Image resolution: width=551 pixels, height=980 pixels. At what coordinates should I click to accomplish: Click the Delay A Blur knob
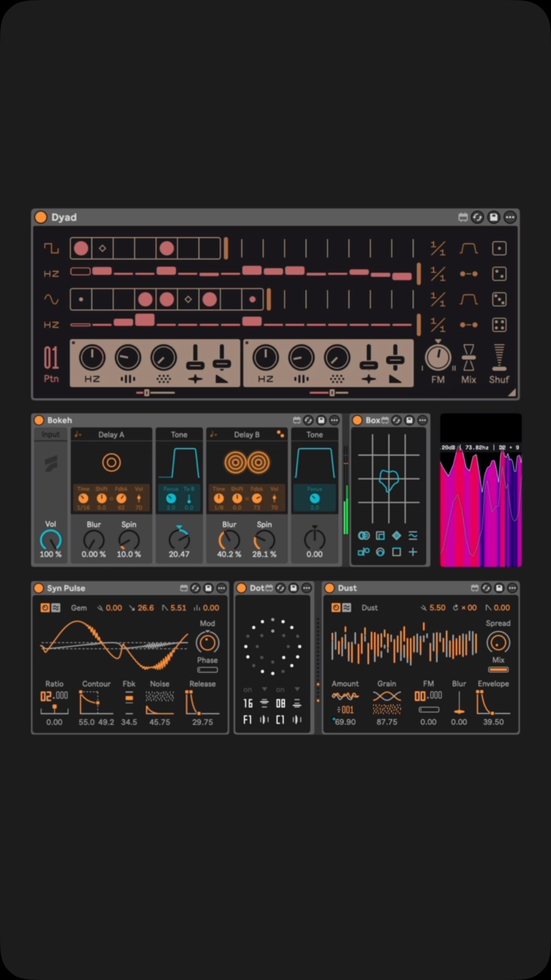coord(93,540)
